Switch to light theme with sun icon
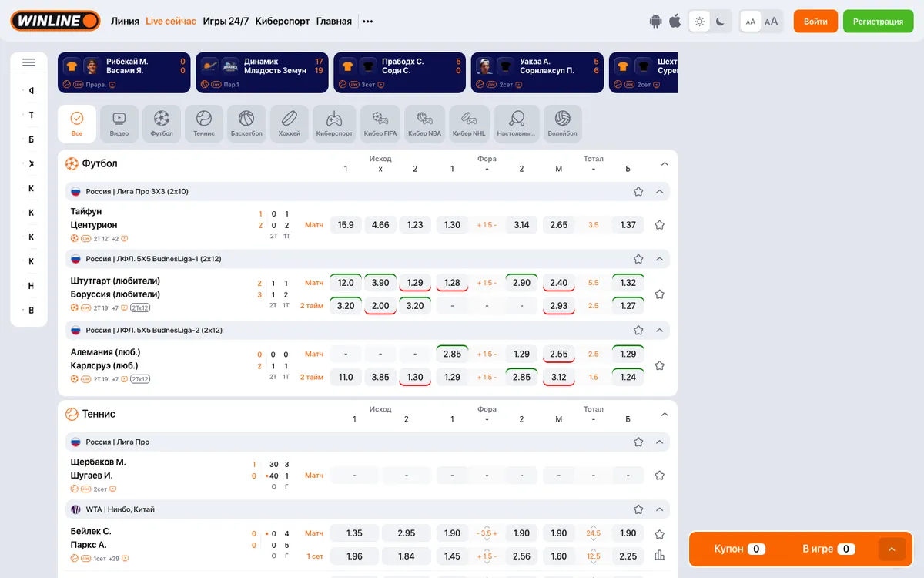Image resolution: width=924 pixels, height=578 pixels. coord(699,22)
